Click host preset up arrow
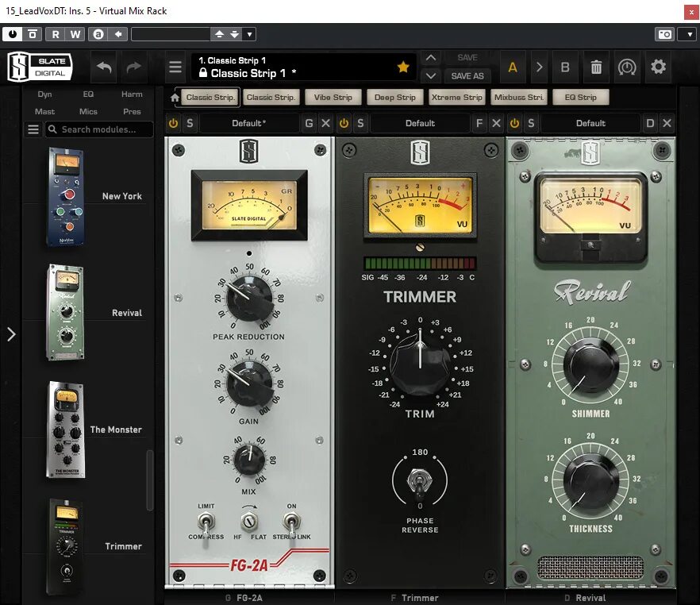The image size is (700, 605). [219, 34]
